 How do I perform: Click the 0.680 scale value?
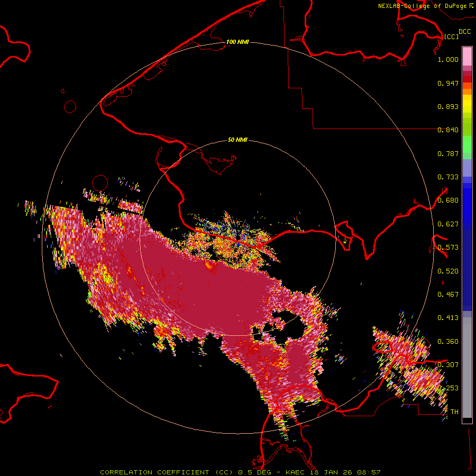[x=448, y=200]
